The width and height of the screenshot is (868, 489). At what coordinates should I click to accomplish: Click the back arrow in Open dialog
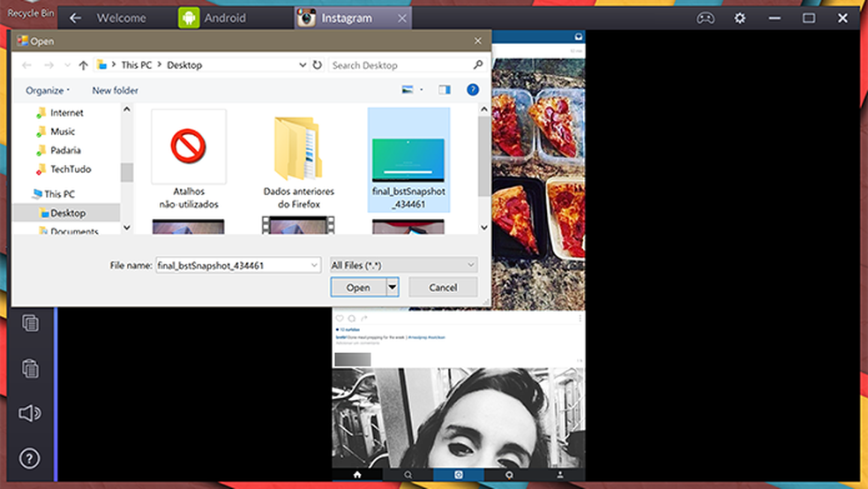26,65
